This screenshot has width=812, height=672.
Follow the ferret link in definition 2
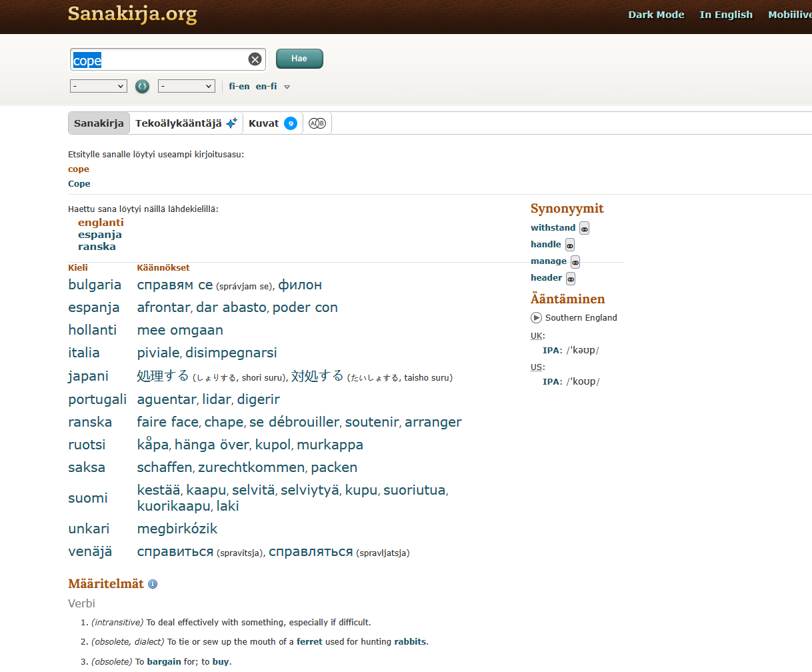(309, 642)
